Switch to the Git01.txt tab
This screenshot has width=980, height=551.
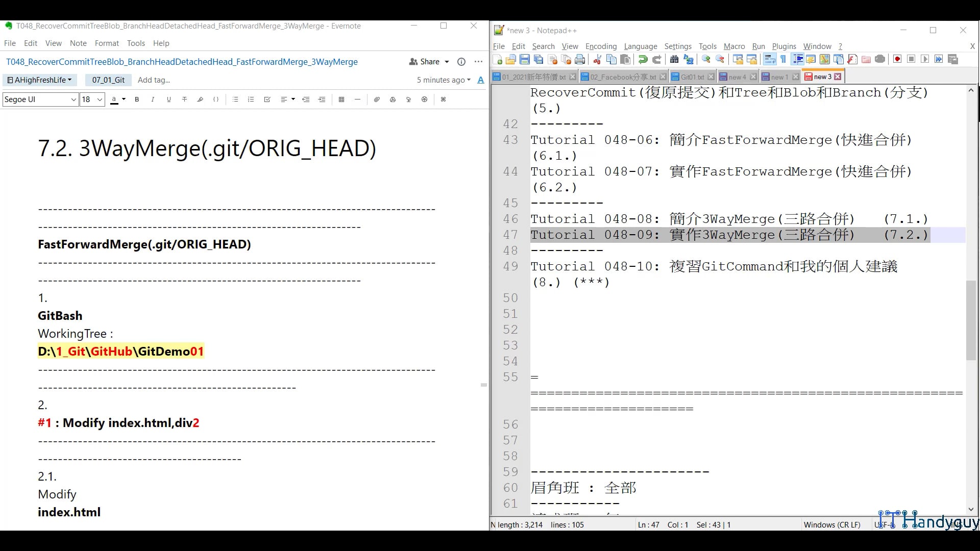point(692,77)
